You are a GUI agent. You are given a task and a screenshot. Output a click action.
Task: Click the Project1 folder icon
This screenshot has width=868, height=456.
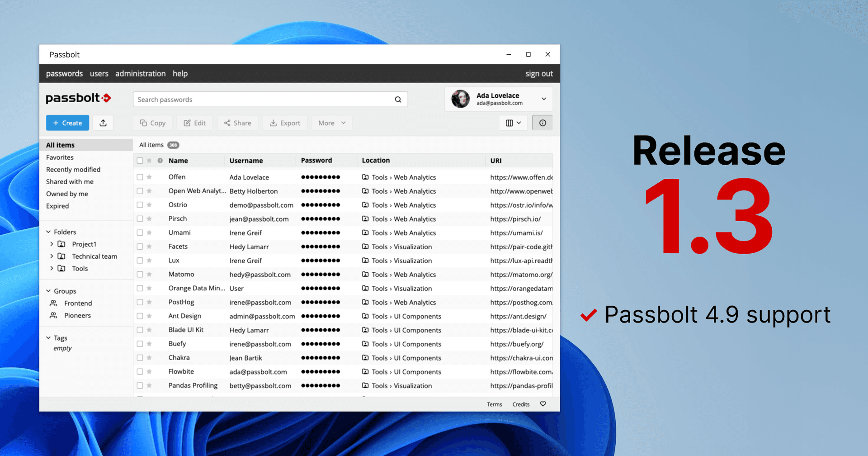[x=61, y=244]
